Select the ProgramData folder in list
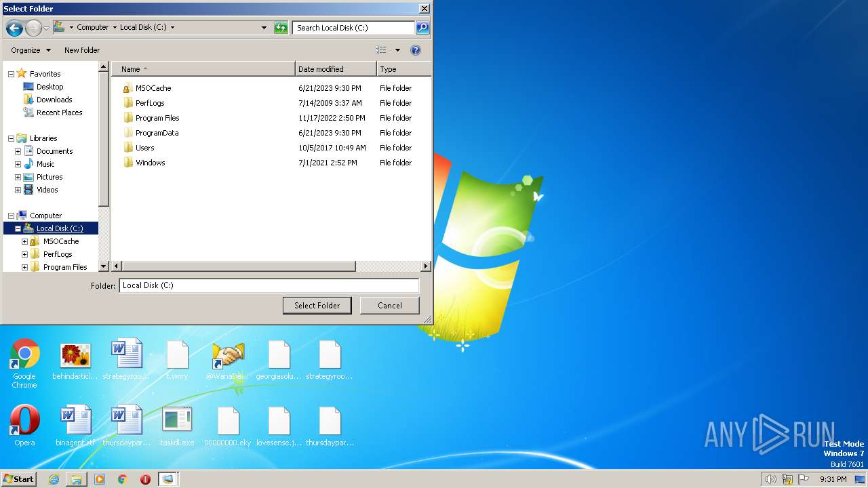 click(157, 133)
